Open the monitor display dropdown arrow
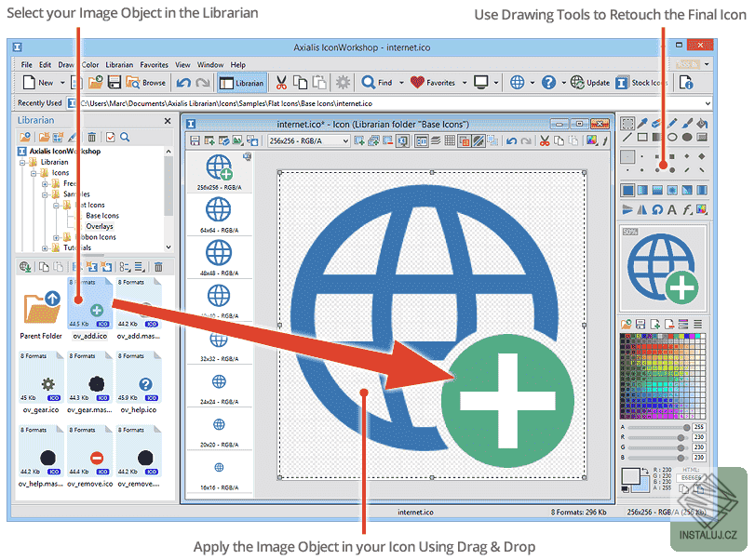755x560 pixels. tap(495, 83)
